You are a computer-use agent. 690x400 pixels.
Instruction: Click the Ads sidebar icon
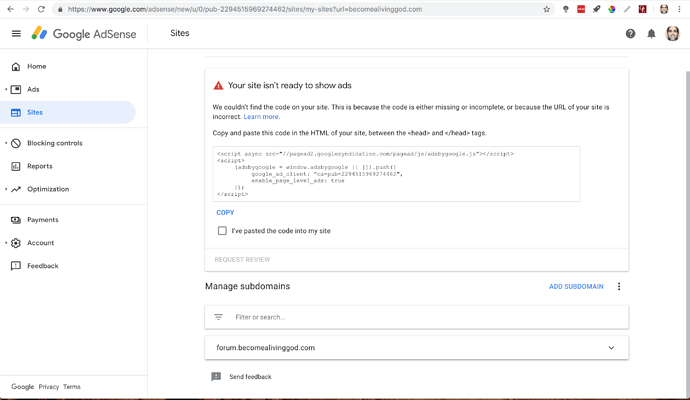(x=16, y=89)
